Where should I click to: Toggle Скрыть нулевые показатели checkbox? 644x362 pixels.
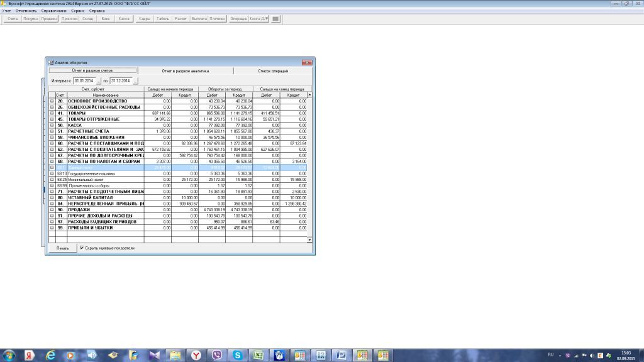[82, 248]
